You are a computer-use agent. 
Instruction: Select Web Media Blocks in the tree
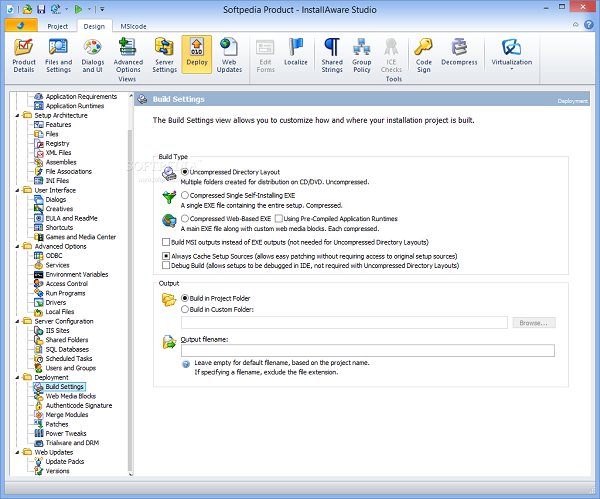point(69,396)
